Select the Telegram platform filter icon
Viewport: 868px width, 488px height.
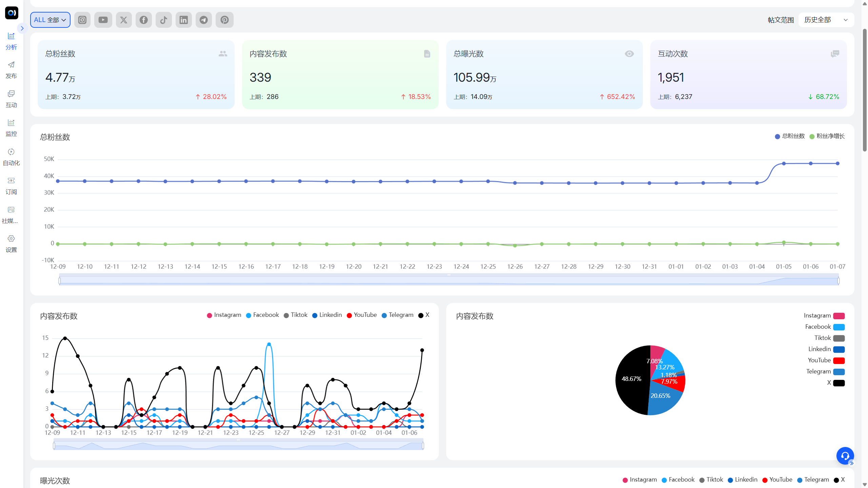pyautogui.click(x=203, y=20)
